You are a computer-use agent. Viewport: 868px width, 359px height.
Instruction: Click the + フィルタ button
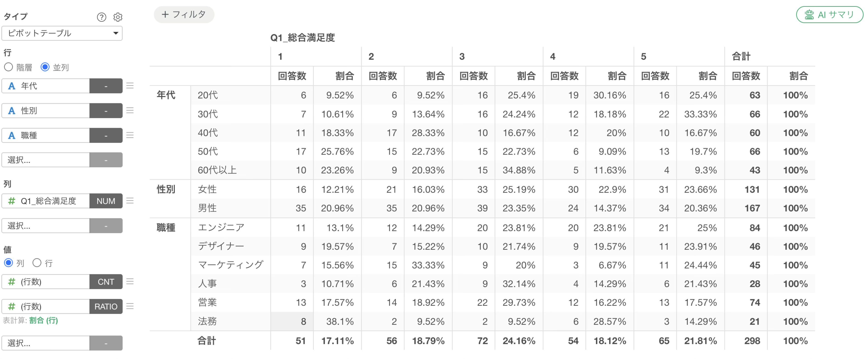(x=184, y=14)
